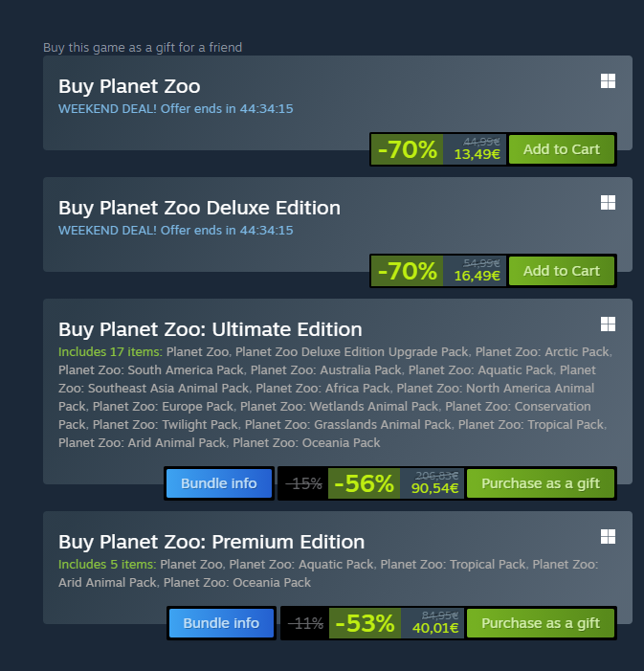Open Bundle info for Ultimate Edition

tap(219, 483)
